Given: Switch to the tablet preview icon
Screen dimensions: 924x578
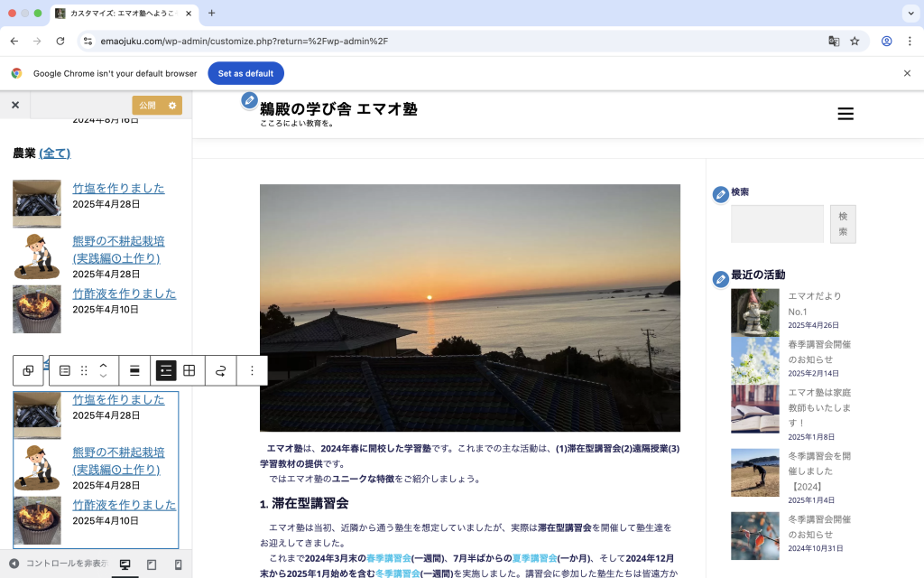Looking at the screenshot, I should pos(152,564).
